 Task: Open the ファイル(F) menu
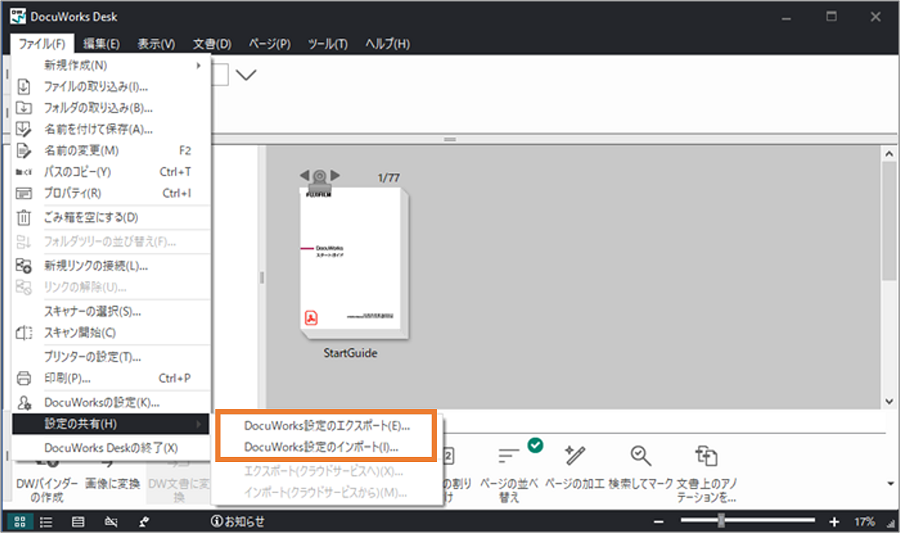click(41, 44)
